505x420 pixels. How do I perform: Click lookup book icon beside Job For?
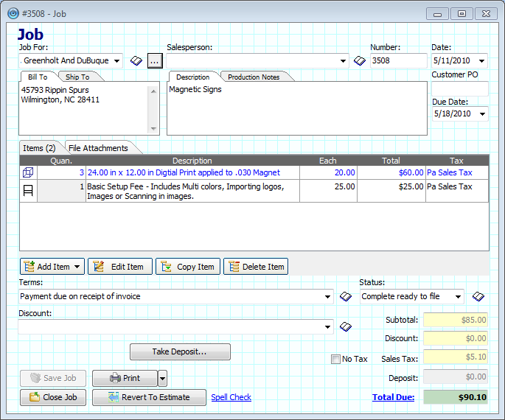pos(136,61)
